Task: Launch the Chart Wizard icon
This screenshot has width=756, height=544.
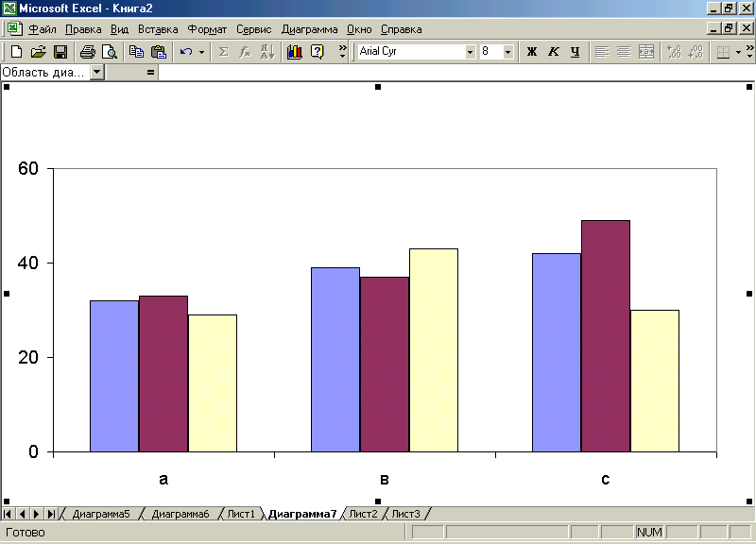Action: click(295, 52)
